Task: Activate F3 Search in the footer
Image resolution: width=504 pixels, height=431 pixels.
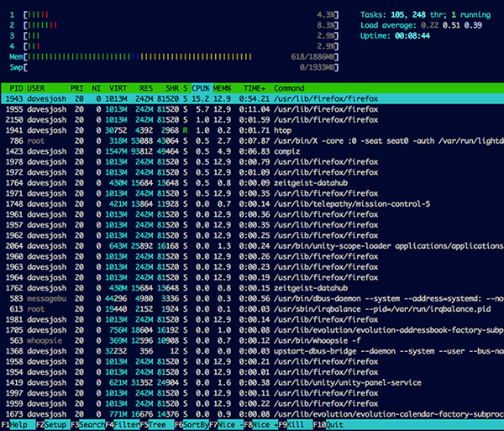Action: coord(87,424)
